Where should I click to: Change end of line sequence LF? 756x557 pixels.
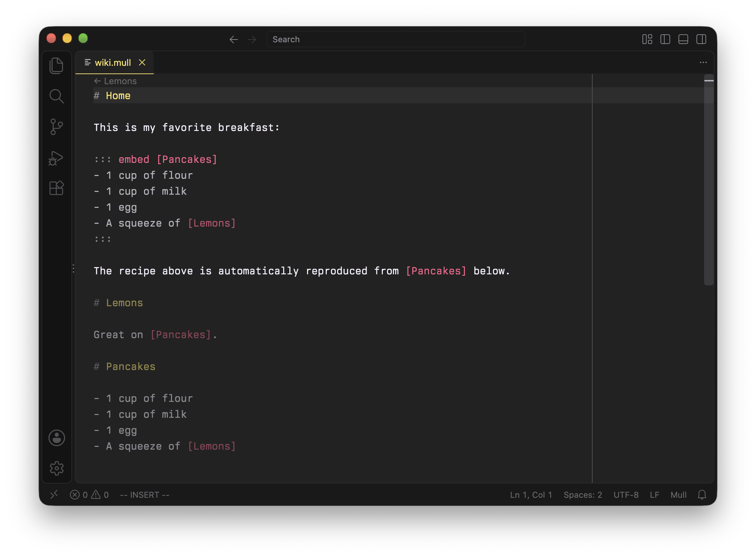tap(654, 495)
